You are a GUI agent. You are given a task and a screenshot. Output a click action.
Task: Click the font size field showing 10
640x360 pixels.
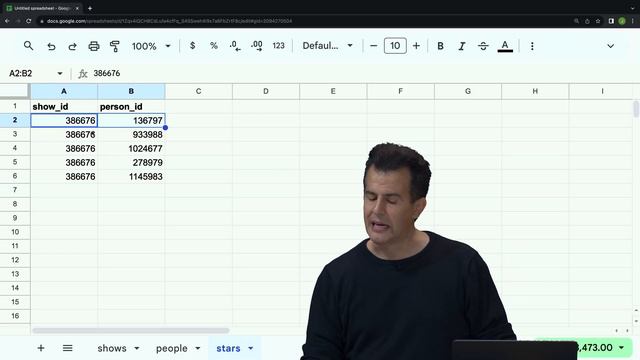[x=395, y=46]
